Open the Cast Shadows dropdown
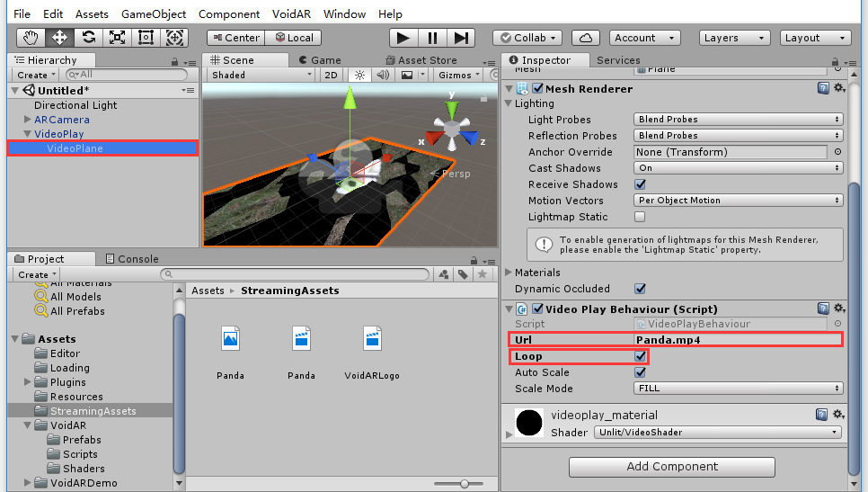Image resolution: width=868 pixels, height=492 pixels. (x=738, y=168)
